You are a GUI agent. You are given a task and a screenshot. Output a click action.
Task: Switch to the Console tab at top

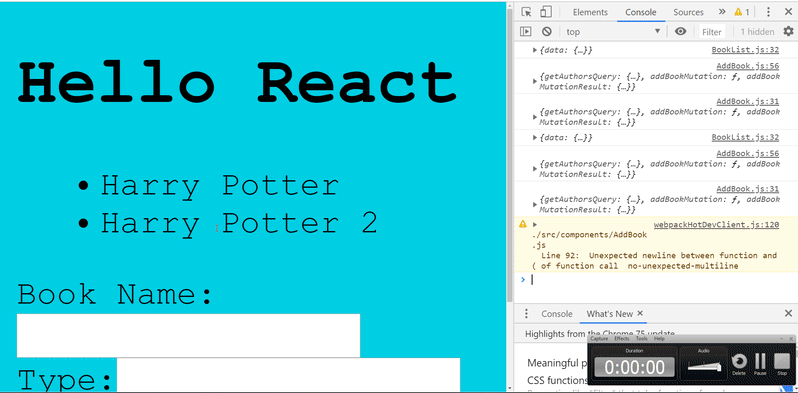(641, 12)
